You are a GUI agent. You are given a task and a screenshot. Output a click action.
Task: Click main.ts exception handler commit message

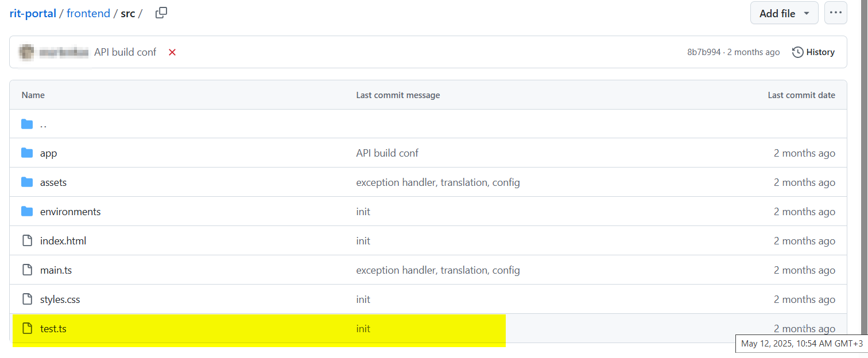click(x=438, y=270)
